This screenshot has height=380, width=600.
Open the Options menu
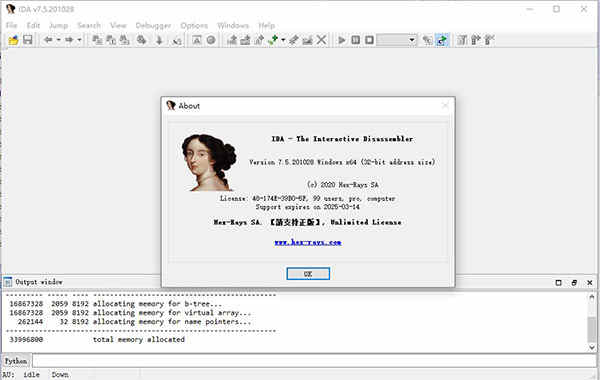pos(194,25)
